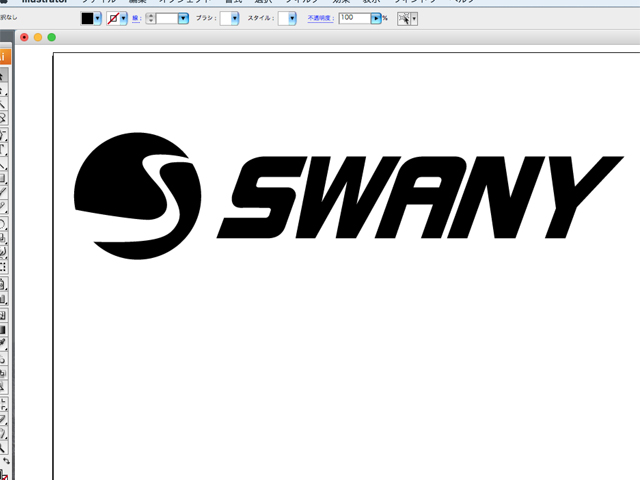
Task: Click the 不透明度 opacity link
Action: point(322,19)
